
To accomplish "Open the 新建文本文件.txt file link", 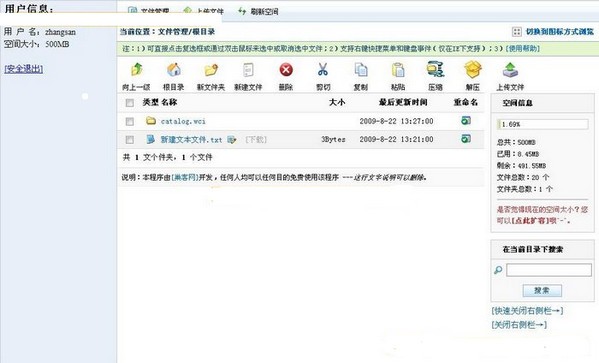I will [191, 140].
